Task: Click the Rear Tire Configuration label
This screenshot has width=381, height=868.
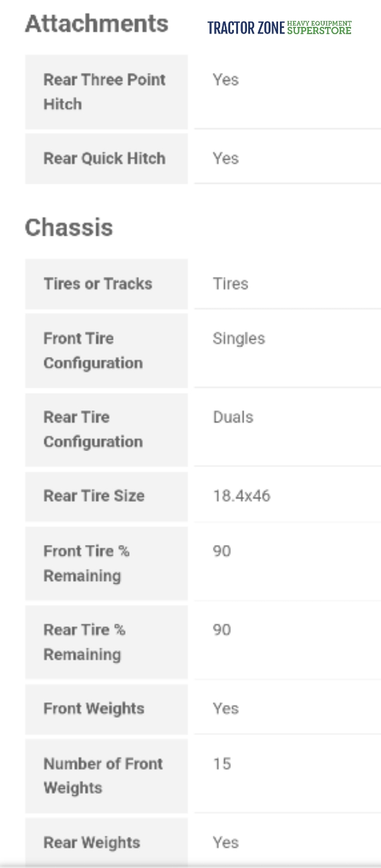Action: (x=93, y=430)
